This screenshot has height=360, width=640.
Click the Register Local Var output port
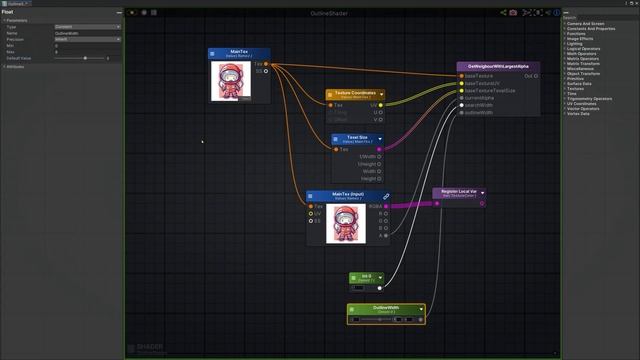tap(482, 203)
